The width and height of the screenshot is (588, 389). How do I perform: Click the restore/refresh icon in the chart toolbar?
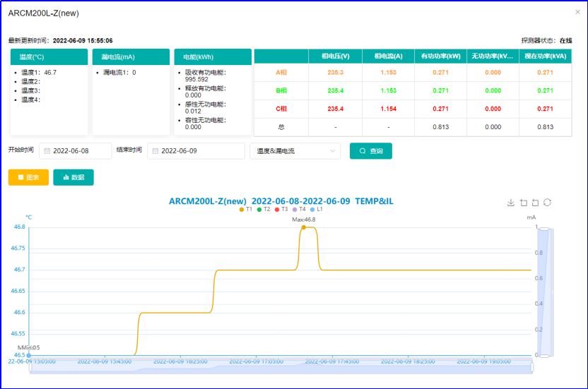click(547, 203)
